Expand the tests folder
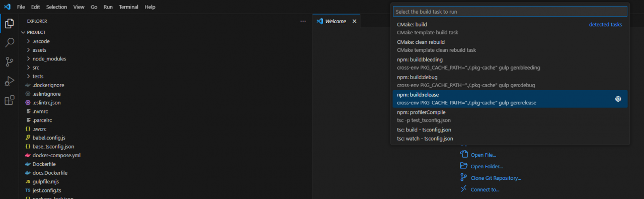The width and height of the screenshot is (644, 199). pos(166,76)
